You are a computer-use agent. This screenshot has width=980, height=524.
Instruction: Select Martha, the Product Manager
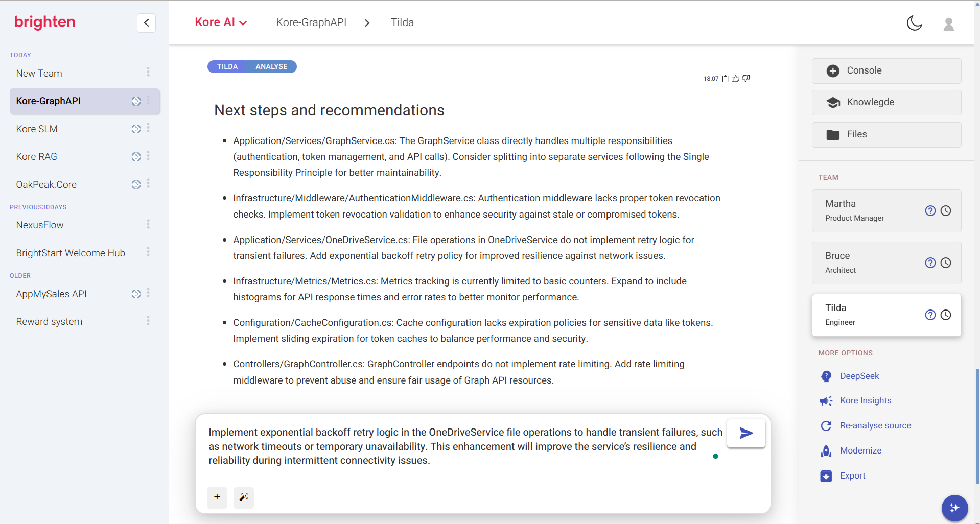886,211
